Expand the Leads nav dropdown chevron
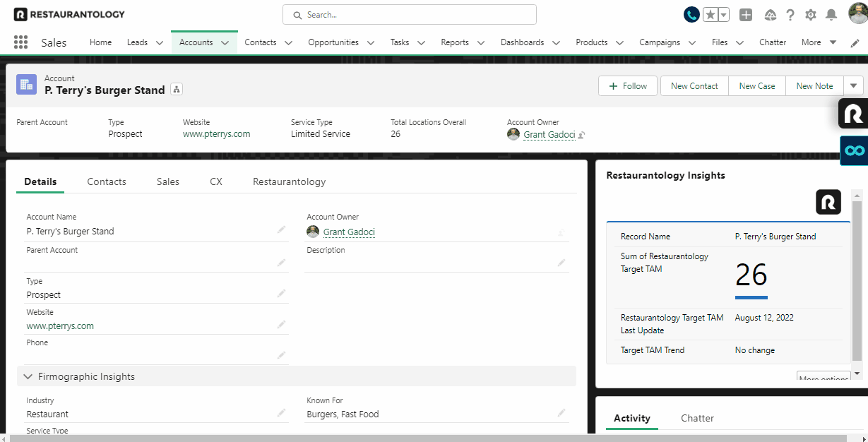Image resolution: width=868 pixels, height=442 pixels. coord(160,43)
